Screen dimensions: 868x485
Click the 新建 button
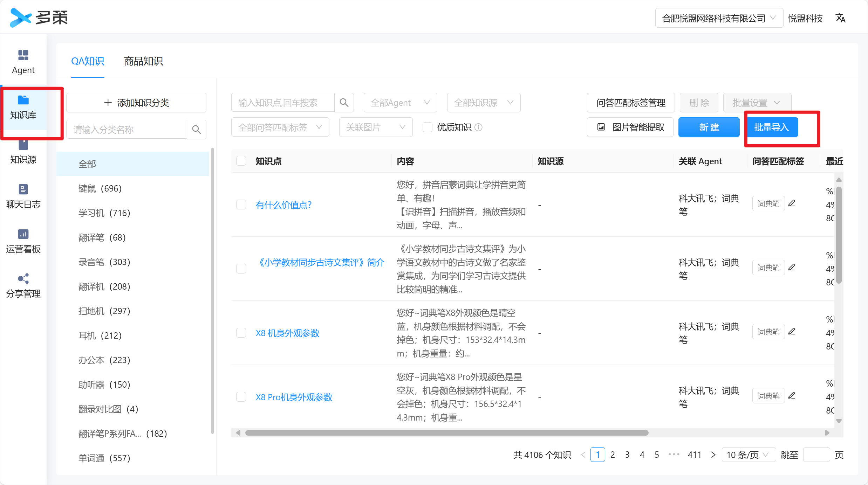[x=709, y=127]
